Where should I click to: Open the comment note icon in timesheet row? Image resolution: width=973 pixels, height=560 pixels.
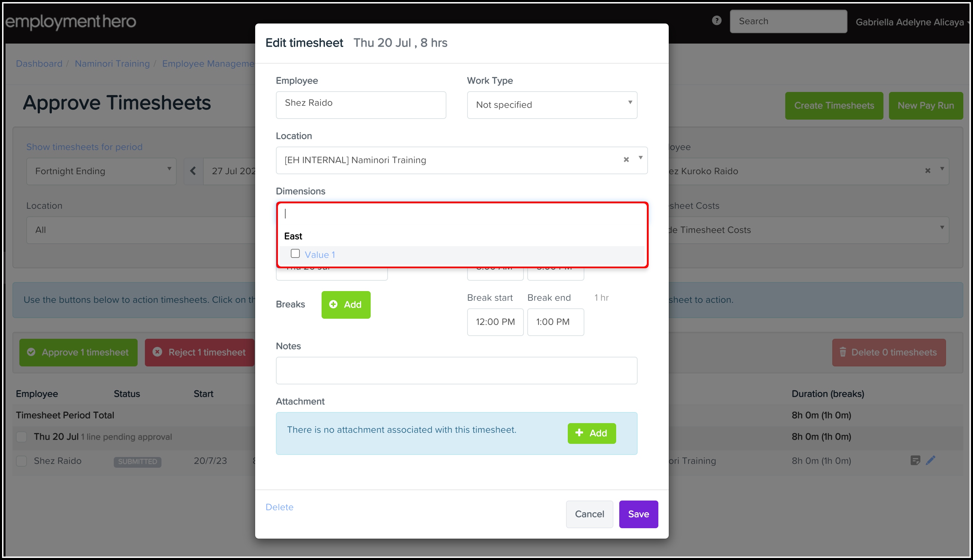point(915,460)
